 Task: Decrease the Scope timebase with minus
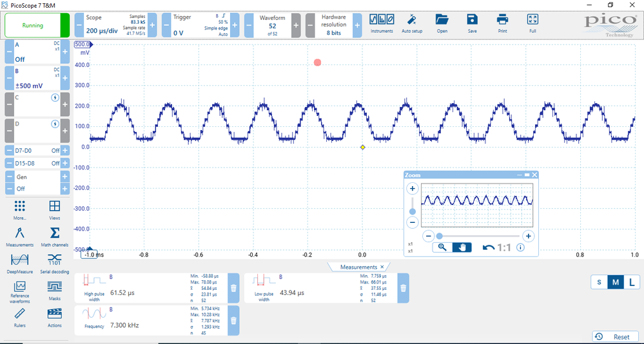(x=79, y=25)
